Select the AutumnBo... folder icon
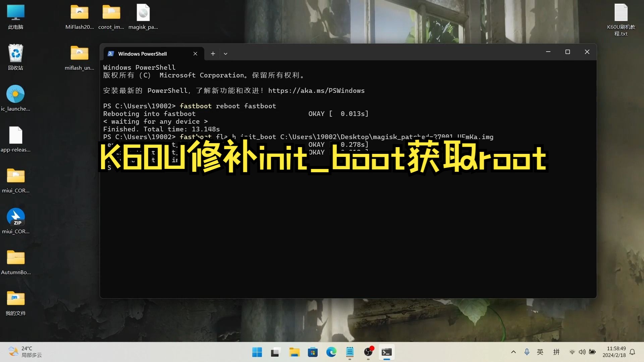 click(15, 262)
